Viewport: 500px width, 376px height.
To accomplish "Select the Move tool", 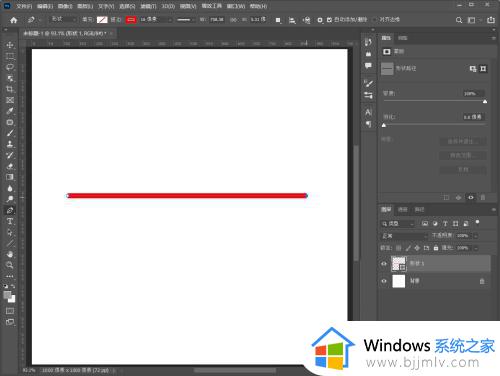I will 10,45.
